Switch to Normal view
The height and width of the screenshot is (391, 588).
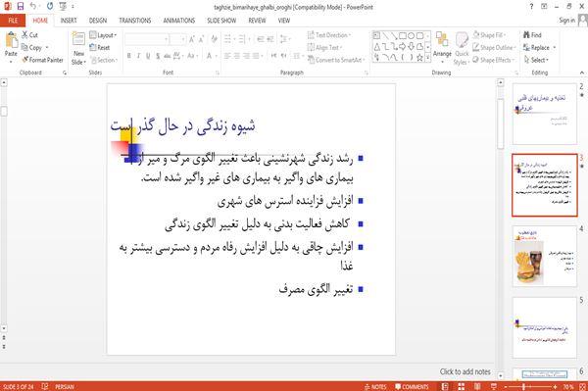(445, 386)
